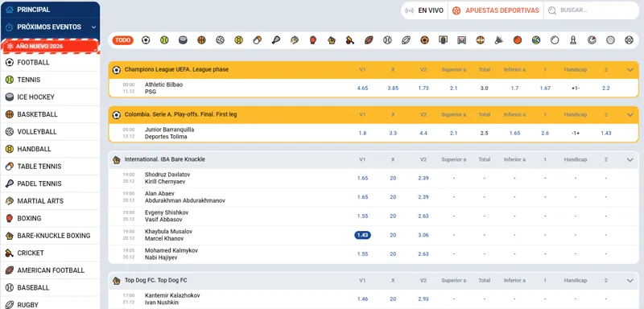The image size is (644, 309).
Task: Click the stopwatch icon beside PRÓXIMOS EVENTOS
Action: [10, 27]
